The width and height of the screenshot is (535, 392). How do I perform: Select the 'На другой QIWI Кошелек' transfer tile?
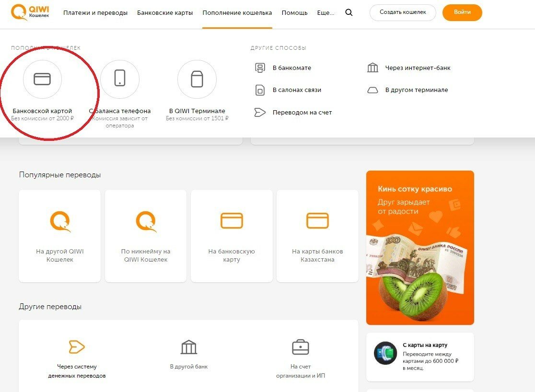coord(60,236)
